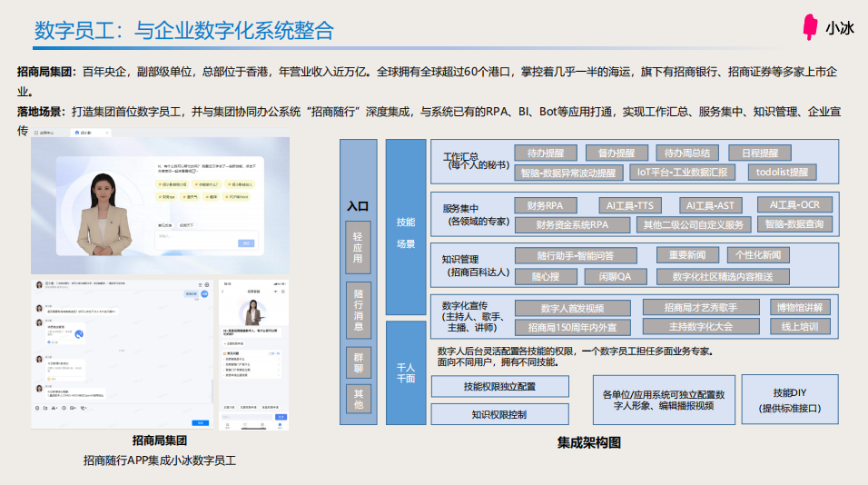Click the 日程提醒 box
This screenshot has height=485, width=868.
[759, 153]
